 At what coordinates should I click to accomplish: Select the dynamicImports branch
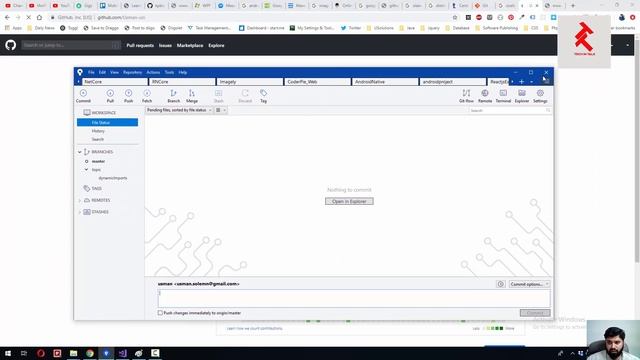(113, 178)
